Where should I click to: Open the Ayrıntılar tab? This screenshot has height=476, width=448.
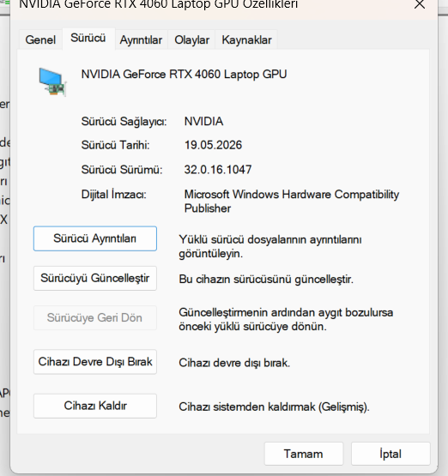(x=141, y=39)
